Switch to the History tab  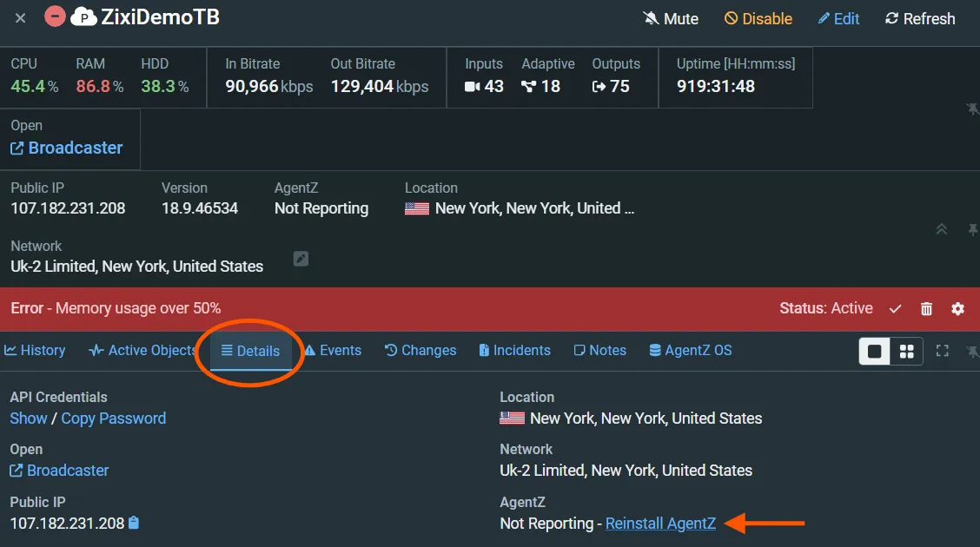(x=35, y=350)
